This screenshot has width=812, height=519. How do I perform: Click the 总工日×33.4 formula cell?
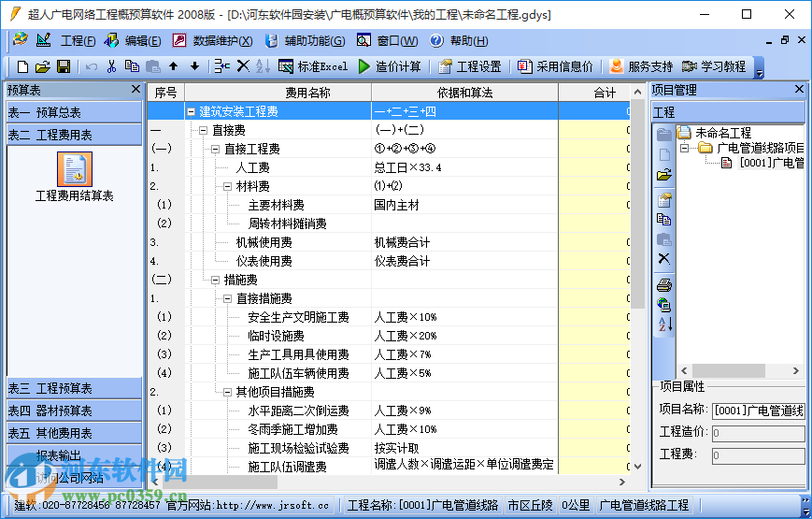tap(464, 167)
